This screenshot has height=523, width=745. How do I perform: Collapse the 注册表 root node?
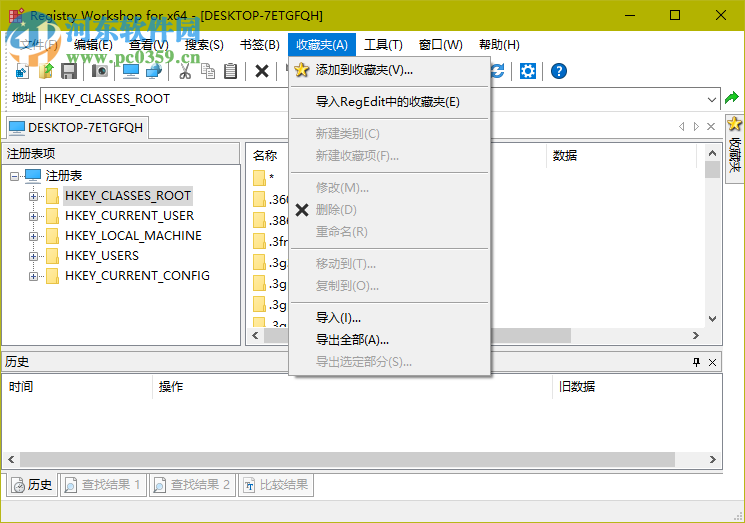tap(14, 176)
